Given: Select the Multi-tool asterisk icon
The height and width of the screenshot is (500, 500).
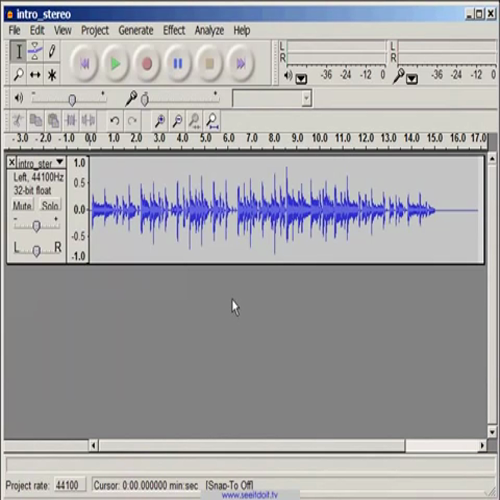Looking at the screenshot, I should tap(52, 75).
